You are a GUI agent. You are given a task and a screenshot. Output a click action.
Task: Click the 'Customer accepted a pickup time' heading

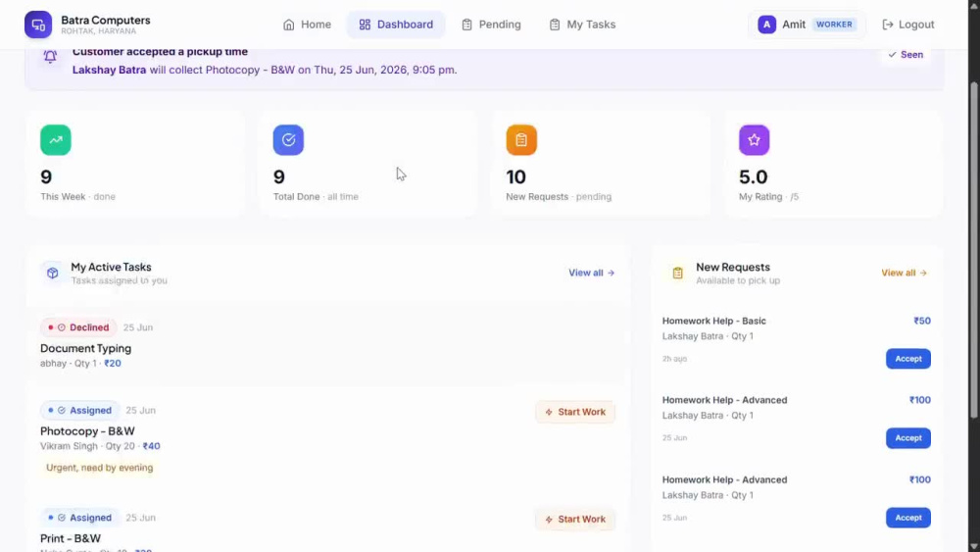click(160, 52)
